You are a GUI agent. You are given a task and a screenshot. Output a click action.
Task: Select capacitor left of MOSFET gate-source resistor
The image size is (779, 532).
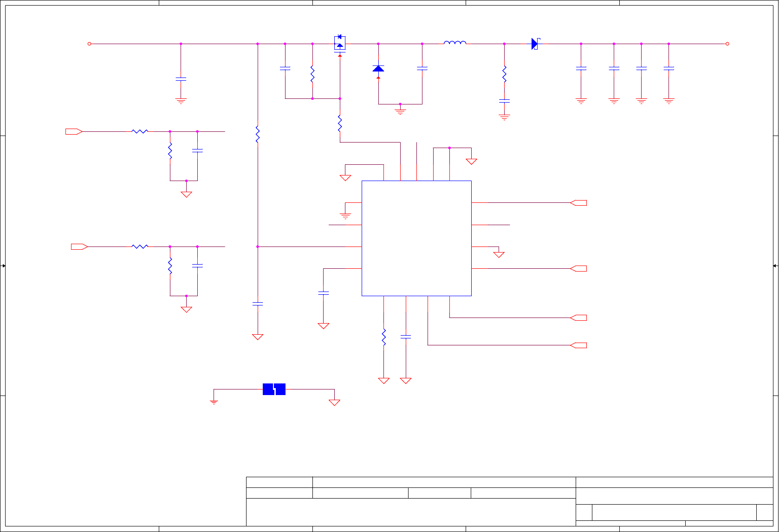(285, 68)
